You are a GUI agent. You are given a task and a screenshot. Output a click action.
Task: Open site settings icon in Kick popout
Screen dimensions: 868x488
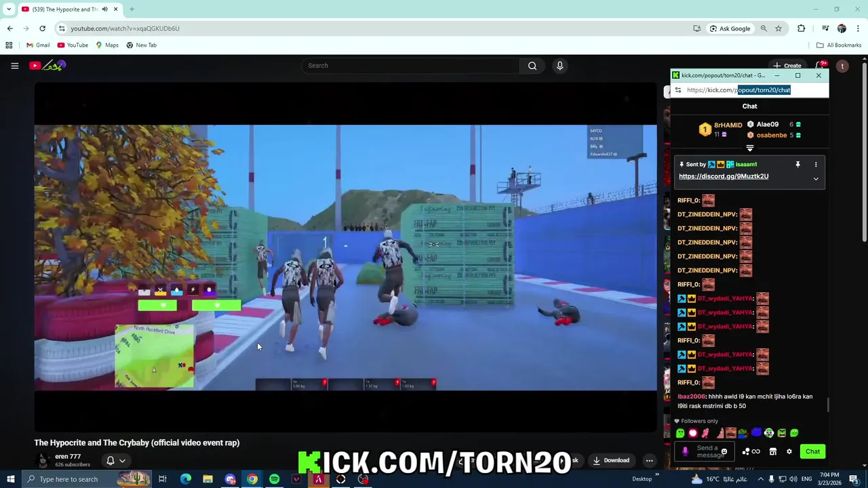point(678,90)
